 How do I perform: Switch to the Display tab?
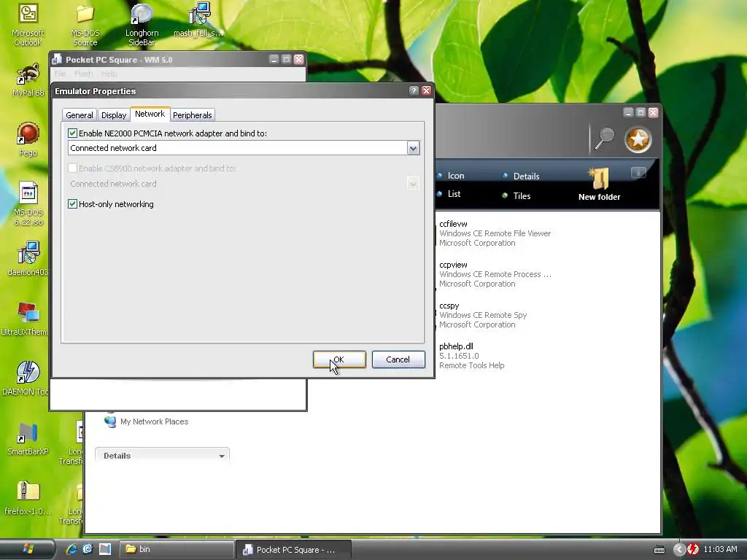coord(114,115)
